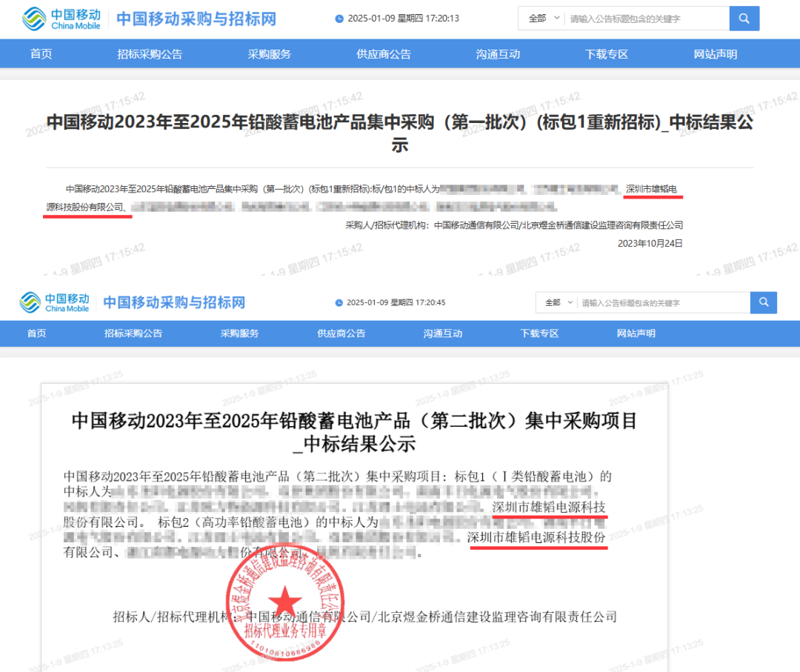
Task: Click the China Mobile logo in second header
Action: [x=54, y=302]
